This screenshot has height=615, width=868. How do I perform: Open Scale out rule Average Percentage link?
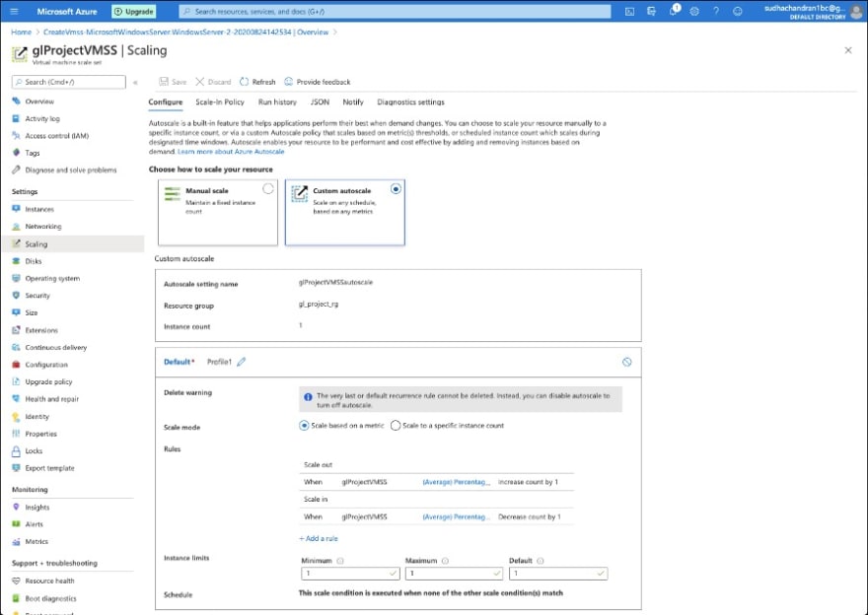coord(456,482)
